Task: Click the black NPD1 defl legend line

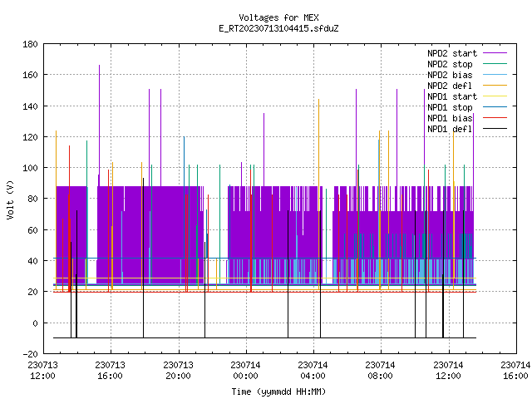Action: pos(495,129)
